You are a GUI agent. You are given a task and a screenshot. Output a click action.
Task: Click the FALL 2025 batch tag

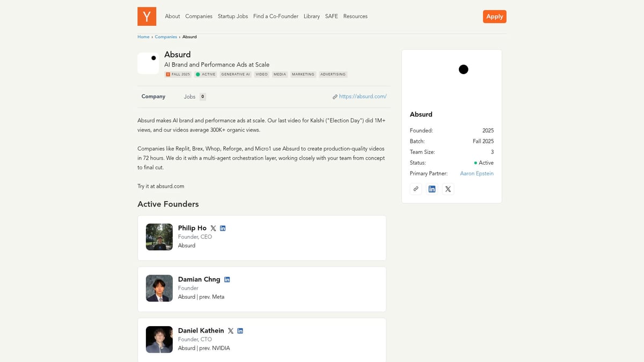tap(178, 75)
